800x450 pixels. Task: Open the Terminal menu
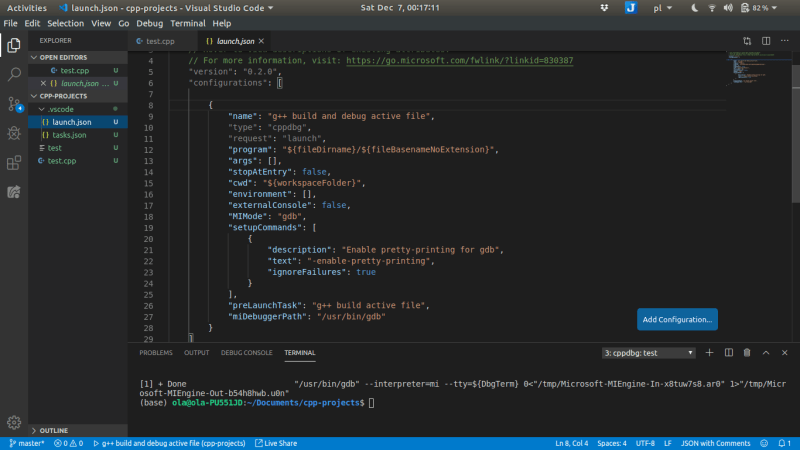[x=188, y=23]
